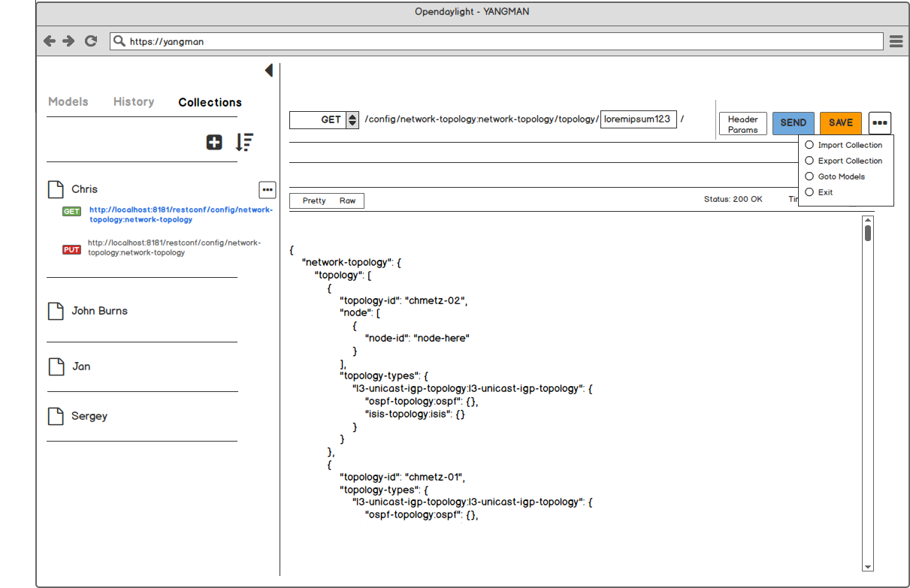Image resolution: width=910 pixels, height=588 pixels.
Task: Click the response scrollbar up arrow
Action: click(x=868, y=219)
